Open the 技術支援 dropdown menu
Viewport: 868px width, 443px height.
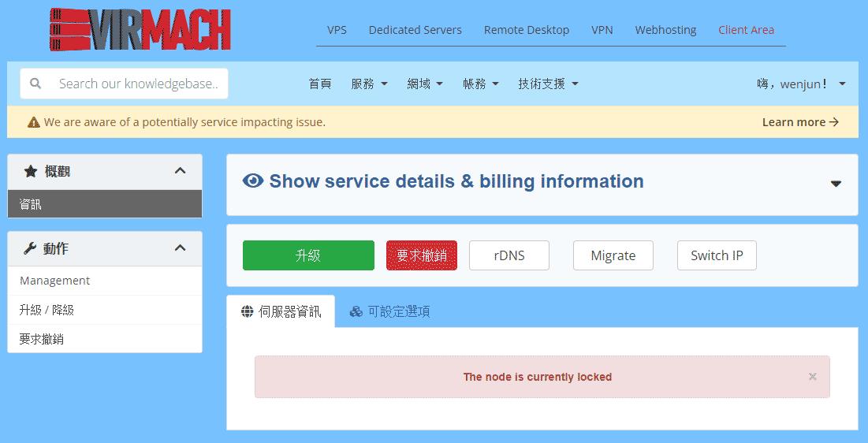point(548,84)
